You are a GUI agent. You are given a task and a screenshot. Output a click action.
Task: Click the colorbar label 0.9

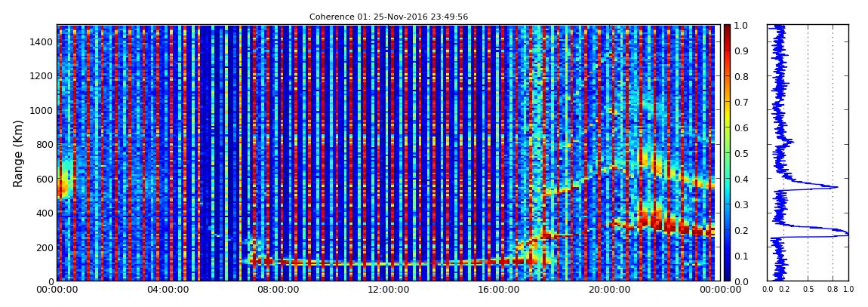[x=740, y=51]
